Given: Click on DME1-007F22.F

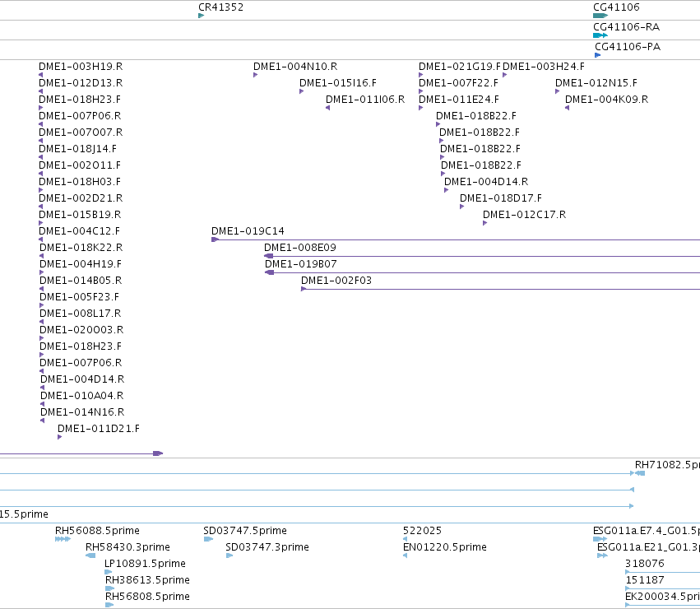Looking at the screenshot, I should pyautogui.click(x=458, y=83).
